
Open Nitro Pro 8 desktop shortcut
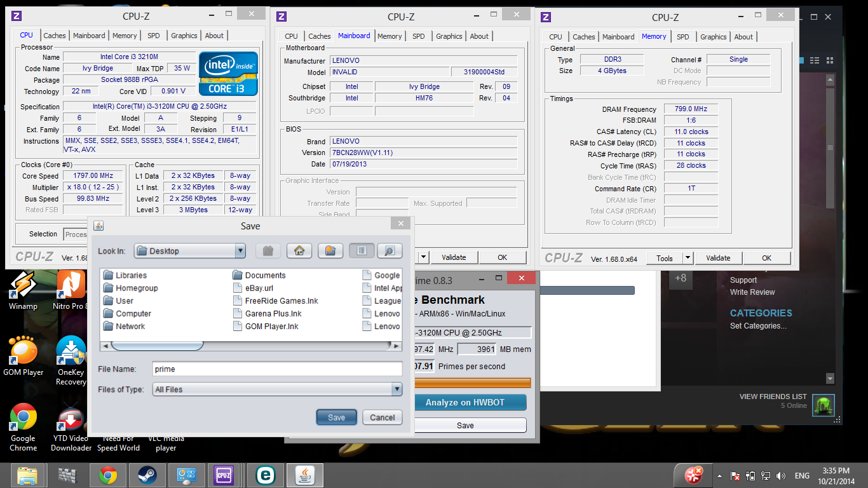(71, 290)
